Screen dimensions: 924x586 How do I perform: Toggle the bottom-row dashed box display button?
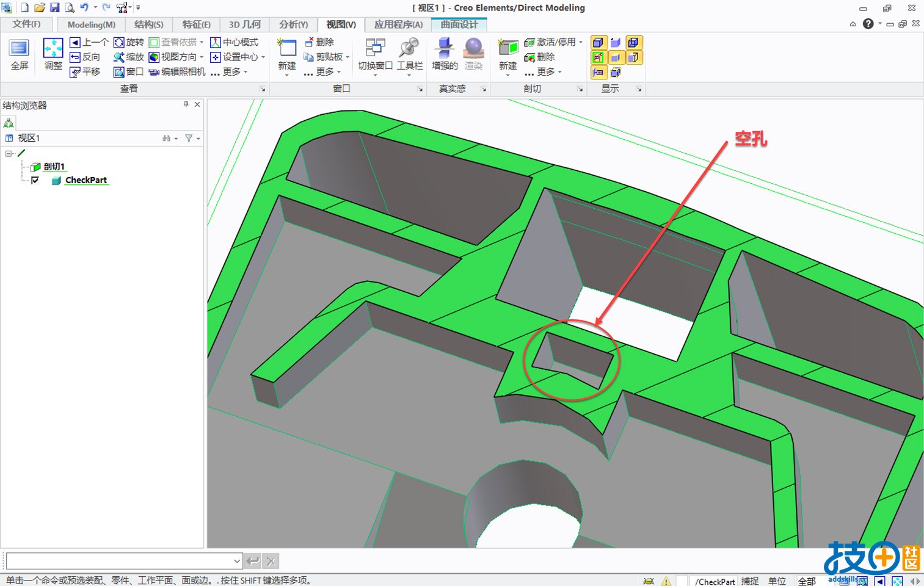616,73
